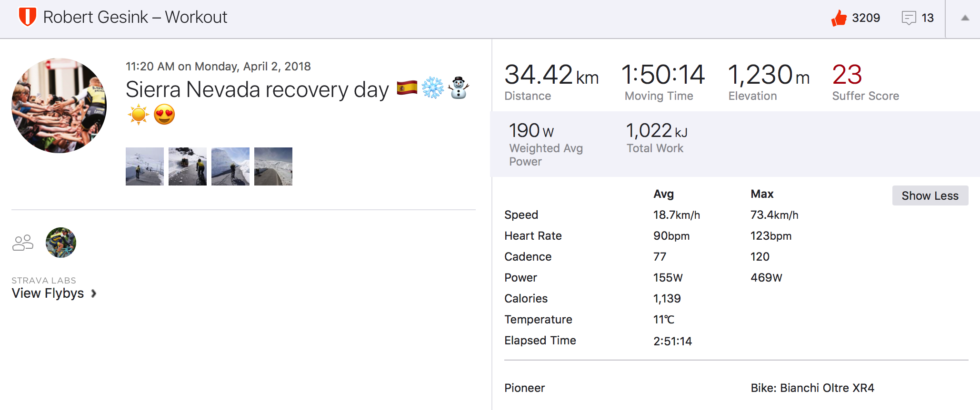Open the first snowy road photo thumbnail
The image size is (980, 410).
(x=145, y=166)
